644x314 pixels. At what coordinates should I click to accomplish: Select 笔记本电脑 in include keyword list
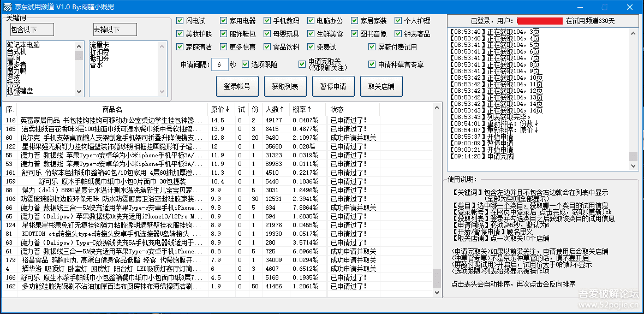click(23, 44)
